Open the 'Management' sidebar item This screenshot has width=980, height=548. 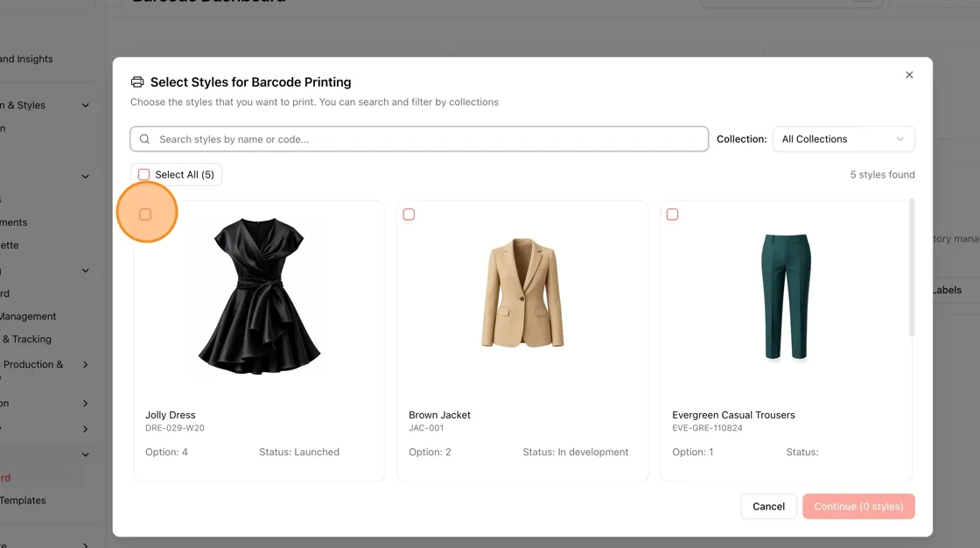[28, 317]
